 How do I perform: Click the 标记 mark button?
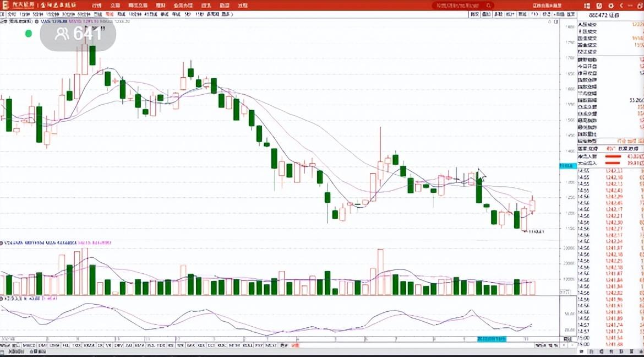[x=547, y=14]
